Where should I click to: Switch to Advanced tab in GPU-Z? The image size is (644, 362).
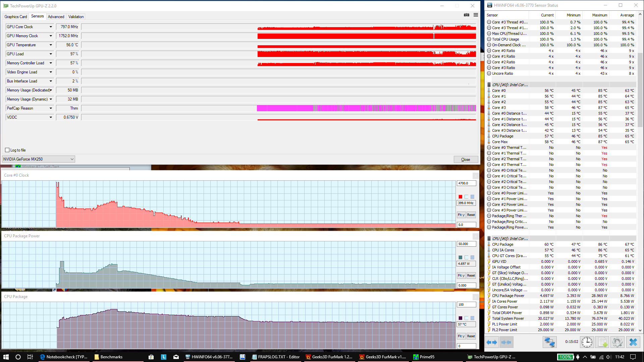pos(56,16)
